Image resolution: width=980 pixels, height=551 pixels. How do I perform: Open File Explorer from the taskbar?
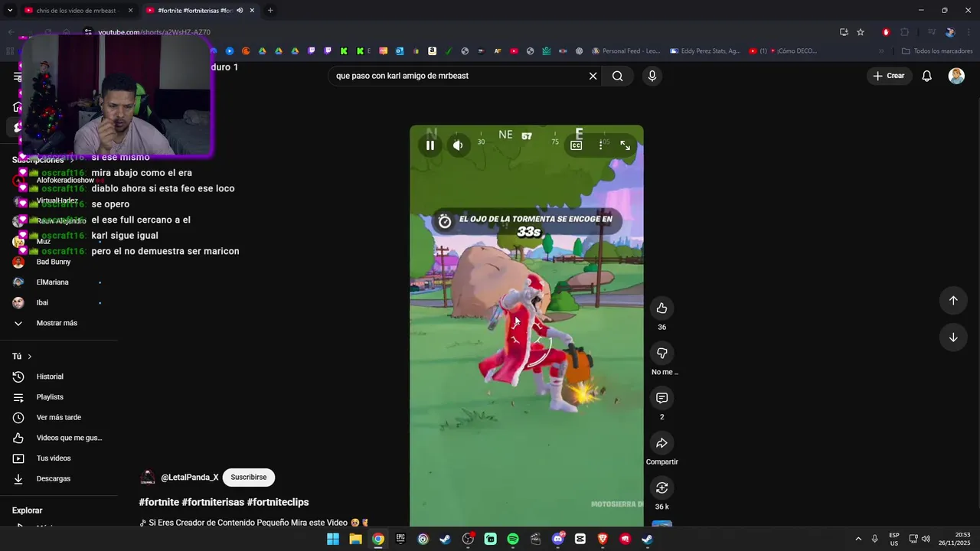pos(355,539)
